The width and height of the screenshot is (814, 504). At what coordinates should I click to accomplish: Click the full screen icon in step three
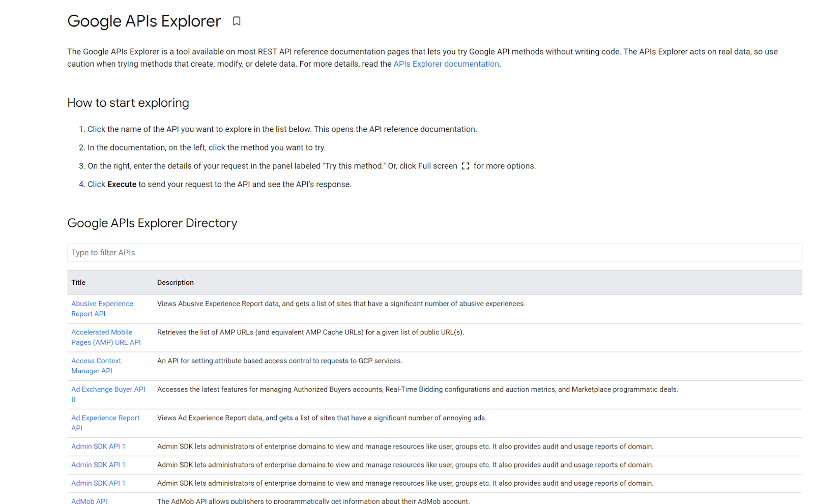465,166
